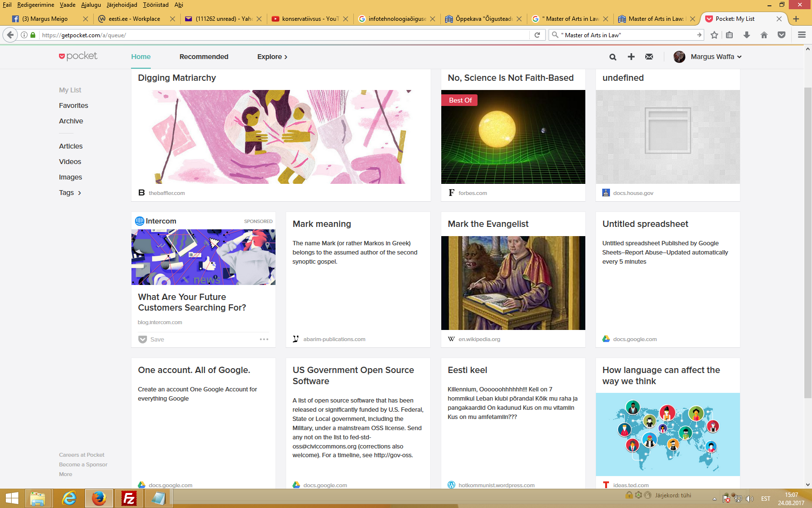Filter by Videos in sidebar
Image resolution: width=812 pixels, height=508 pixels.
point(70,162)
